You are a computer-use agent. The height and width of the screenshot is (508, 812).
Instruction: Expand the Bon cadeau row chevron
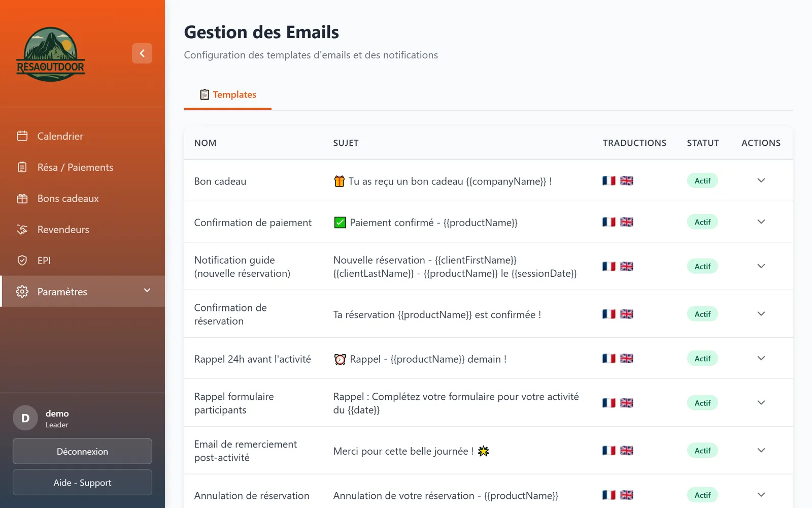(x=761, y=180)
